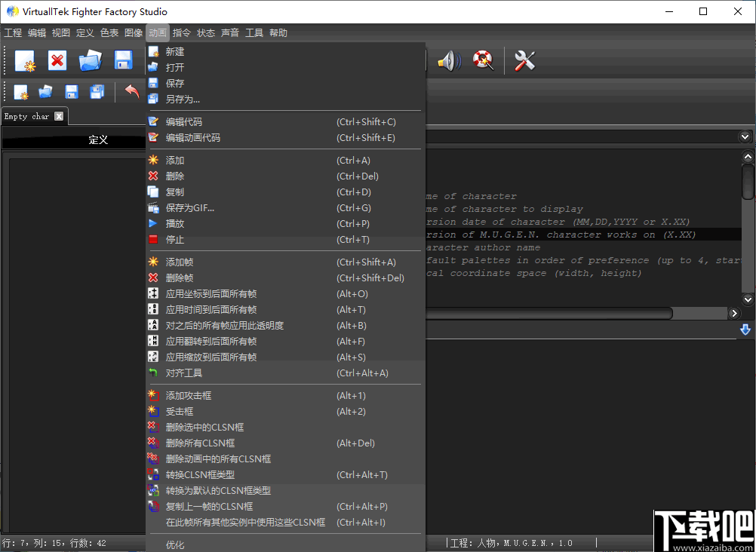Screen dimensions: 756x552
Task: Choose 添加 (Ctrl+A) menu entry
Action: coord(285,161)
